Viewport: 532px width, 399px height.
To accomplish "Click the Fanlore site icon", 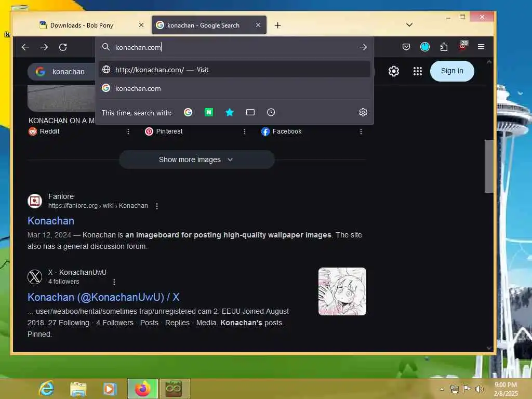I will click(35, 201).
